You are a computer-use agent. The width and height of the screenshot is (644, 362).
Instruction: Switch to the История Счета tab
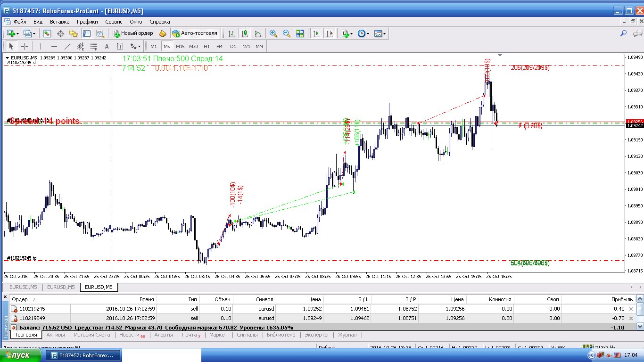(x=91, y=335)
